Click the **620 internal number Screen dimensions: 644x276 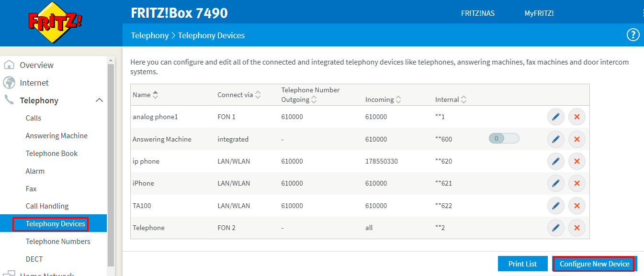point(443,161)
